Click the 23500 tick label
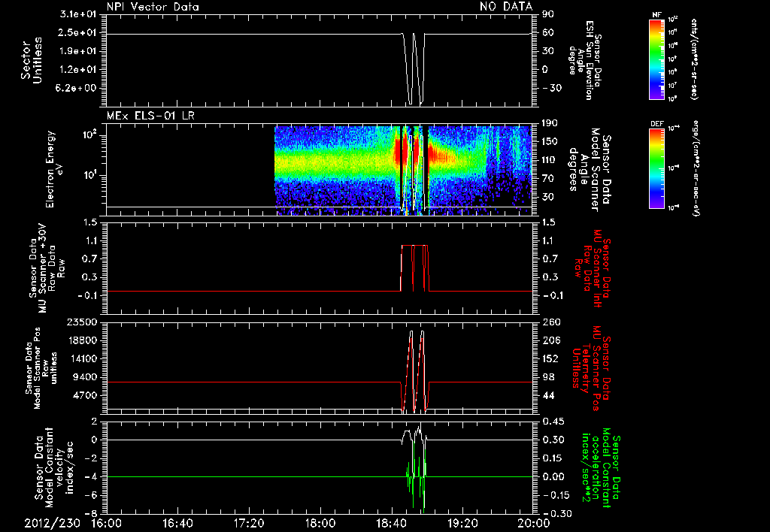Image resolution: width=770 pixels, height=532 pixels. (x=83, y=322)
